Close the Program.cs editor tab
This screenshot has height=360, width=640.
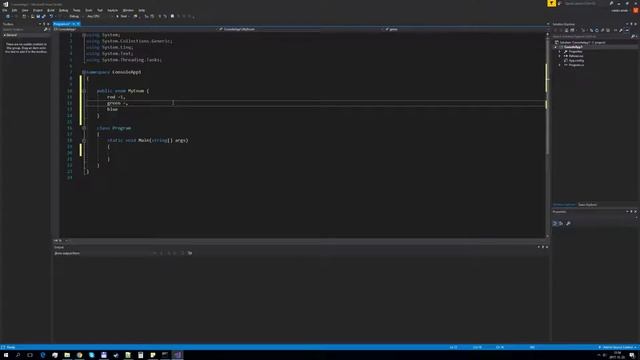tap(78, 24)
